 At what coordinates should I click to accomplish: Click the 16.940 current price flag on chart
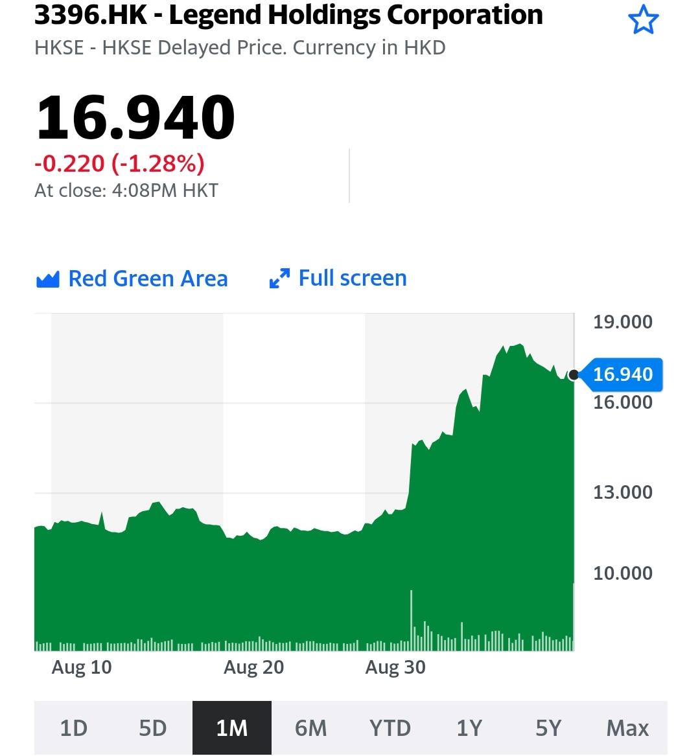click(x=622, y=374)
